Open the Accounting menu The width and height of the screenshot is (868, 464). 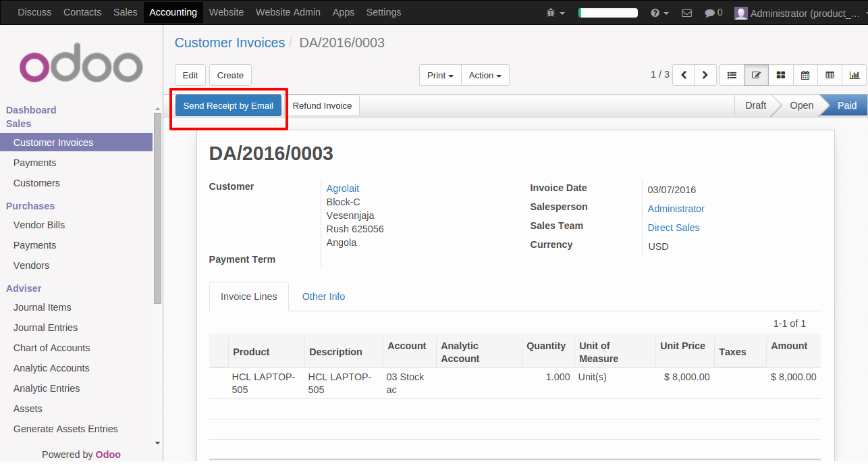(x=173, y=12)
